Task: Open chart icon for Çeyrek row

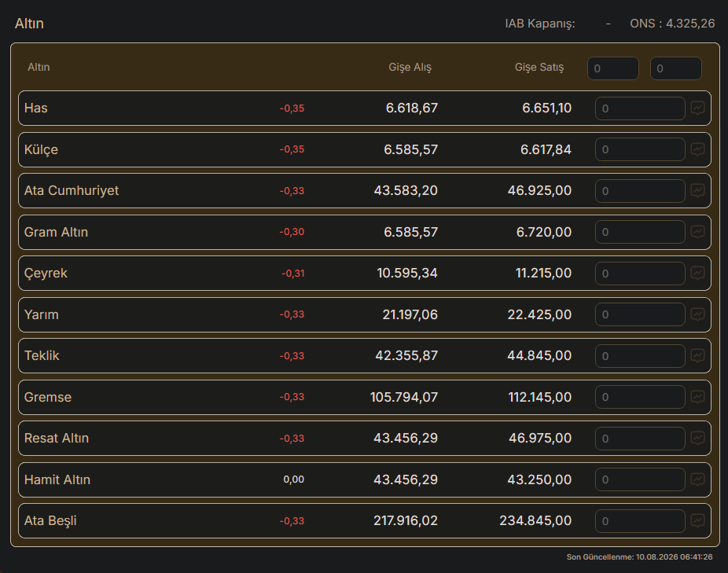Action: (x=697, y=273)
